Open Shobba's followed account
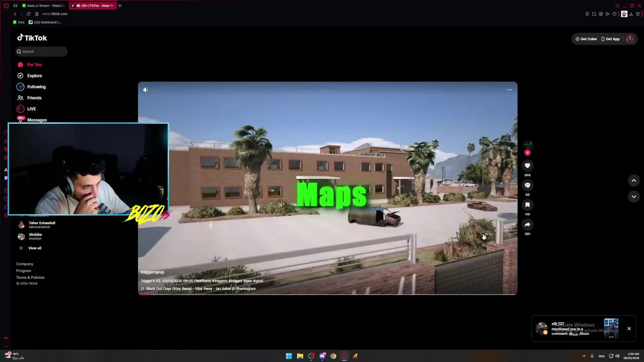This screenshot has height=362, width=644. coord(31,236)
